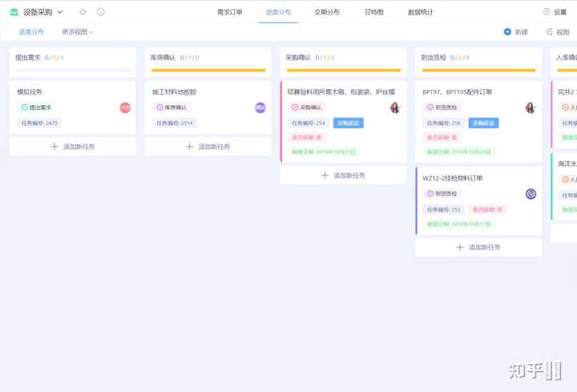The height and width of the screenshot is (392, 577).
Task: Star the 设备采购 project as favorite
Action: tap(83, 12)
